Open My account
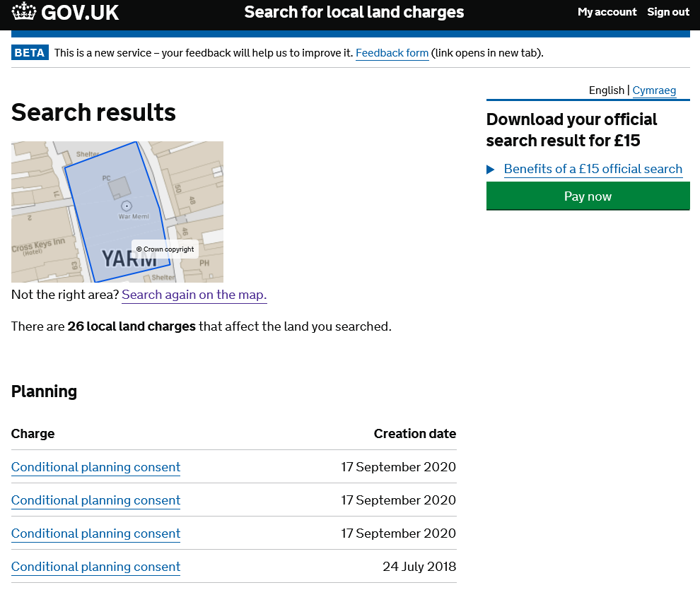 click(607, 12)
